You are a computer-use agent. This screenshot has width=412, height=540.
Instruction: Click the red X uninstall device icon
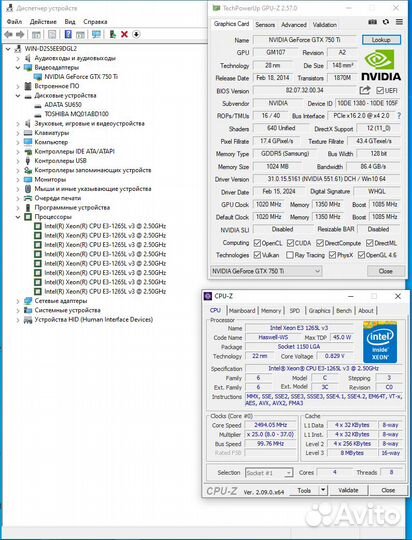pos(124,34)
